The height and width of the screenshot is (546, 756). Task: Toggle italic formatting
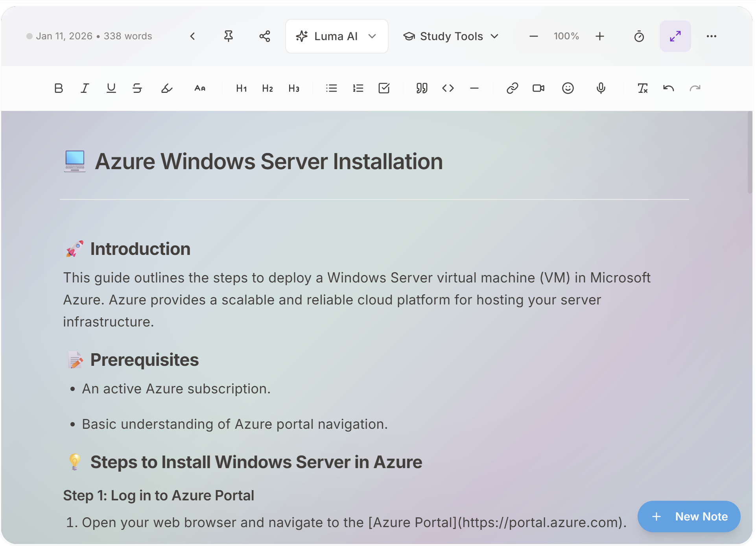click(x=85, y=88)
